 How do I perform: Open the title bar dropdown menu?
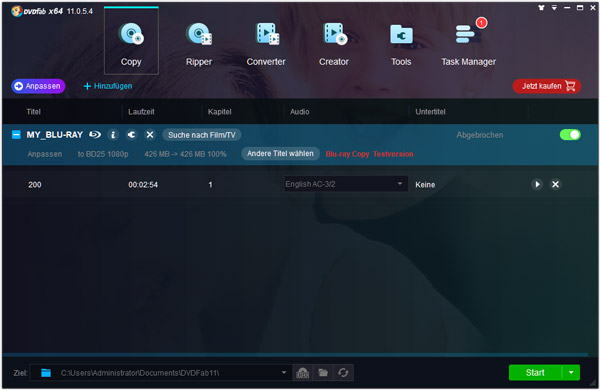tap(554, 8)
